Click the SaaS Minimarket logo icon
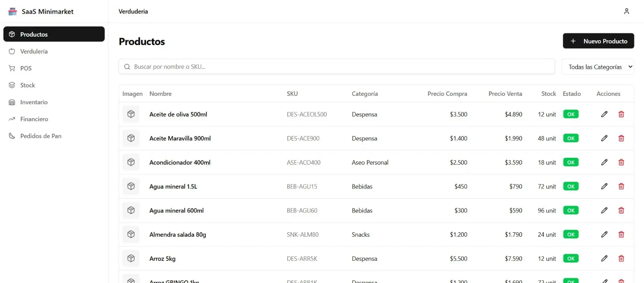Viewport: 644px width, 283px height. click(x=12, y=11)
